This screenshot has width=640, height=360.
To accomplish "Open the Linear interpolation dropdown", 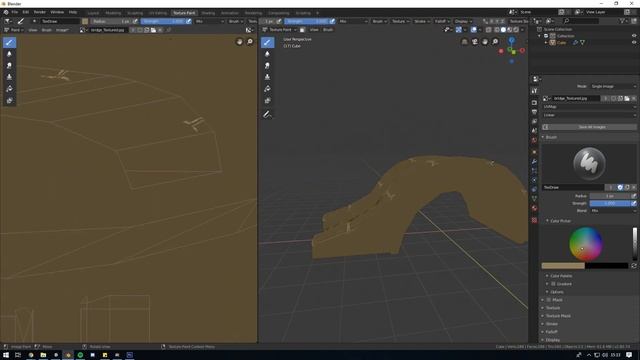I will (589, 115).
